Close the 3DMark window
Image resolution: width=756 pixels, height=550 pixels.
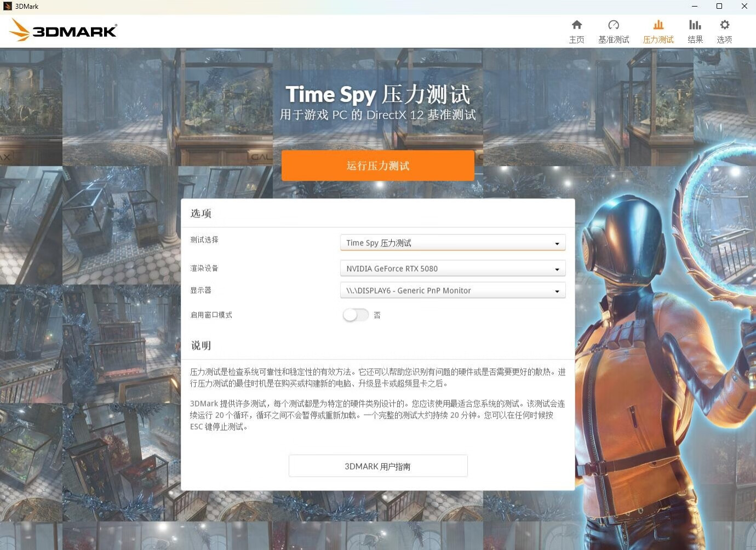744,7
